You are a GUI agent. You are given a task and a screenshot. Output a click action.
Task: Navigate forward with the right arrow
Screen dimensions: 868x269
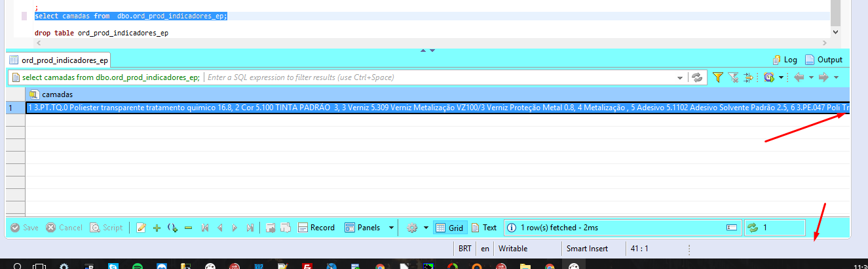point(823,77)
